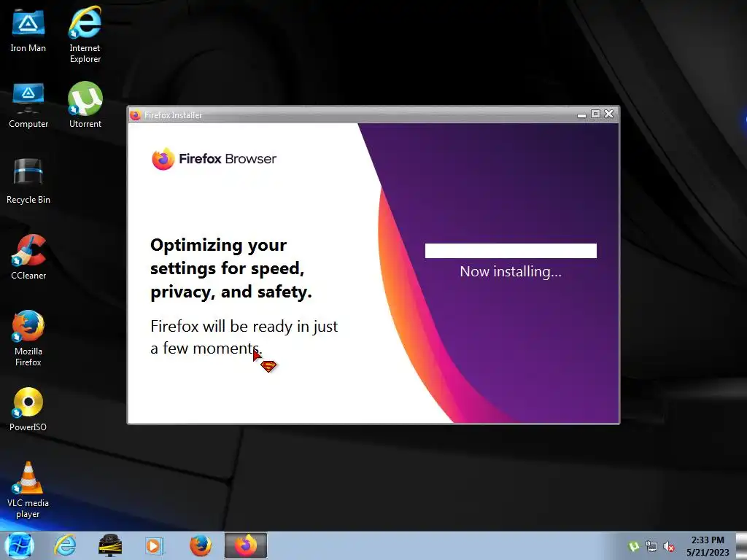This screenshot has width=747, height=560.
Task: Click the Internet Explorer taskbar icon
Action: tap(65, 545)
